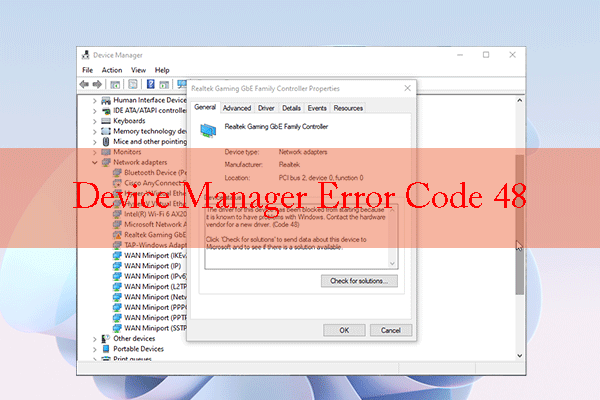Maximize the Device Manager window

click(x=486, y=55)
